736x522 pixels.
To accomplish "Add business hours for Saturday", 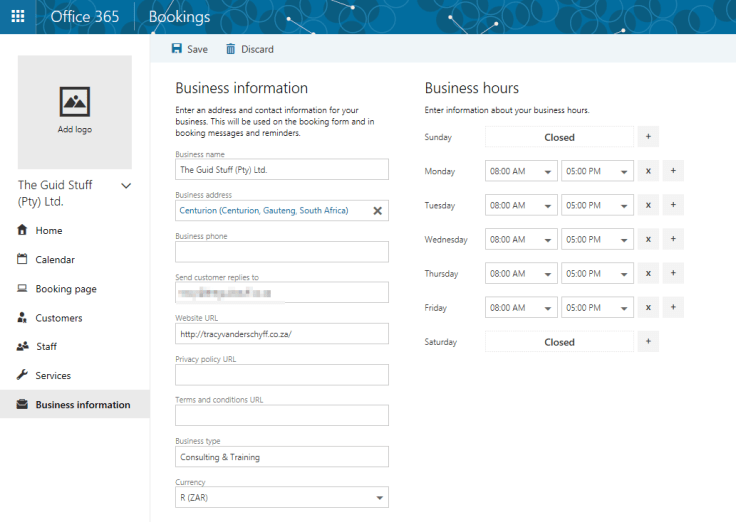I will pyautogui.click(x=647, y=342).
